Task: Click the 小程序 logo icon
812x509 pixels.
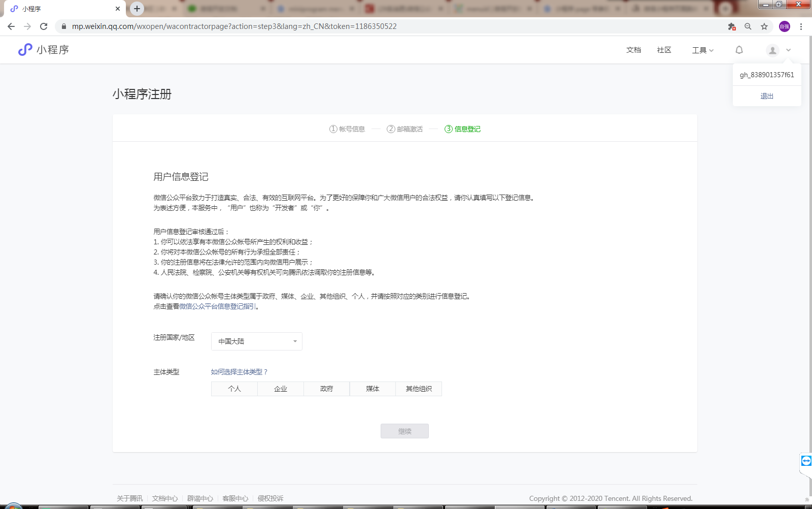Action: click(x=25, y=49)
